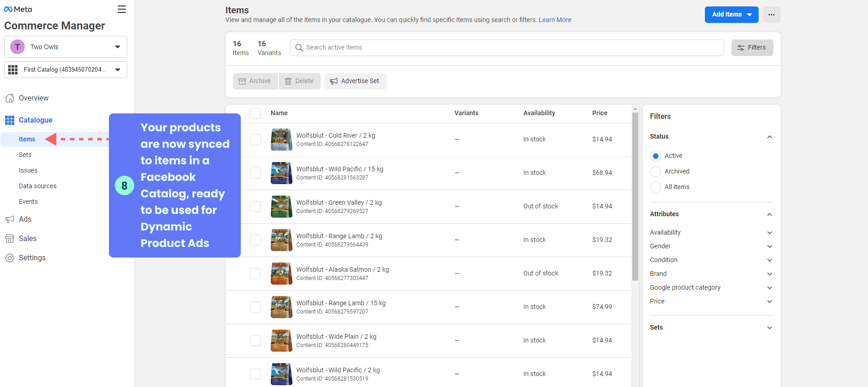868x387 pixels.
Task: Select the Cold River 2 kg checkbox
Action: click(255, 140)
